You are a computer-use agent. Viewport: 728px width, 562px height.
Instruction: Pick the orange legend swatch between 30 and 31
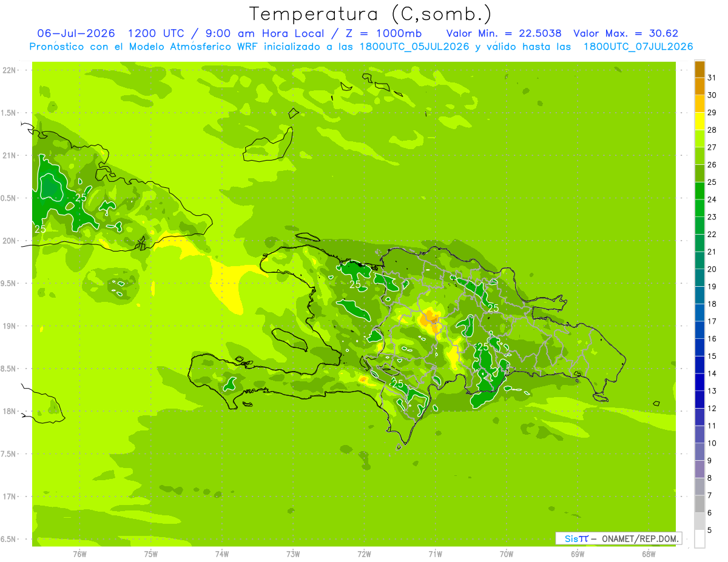coord(699,86)
